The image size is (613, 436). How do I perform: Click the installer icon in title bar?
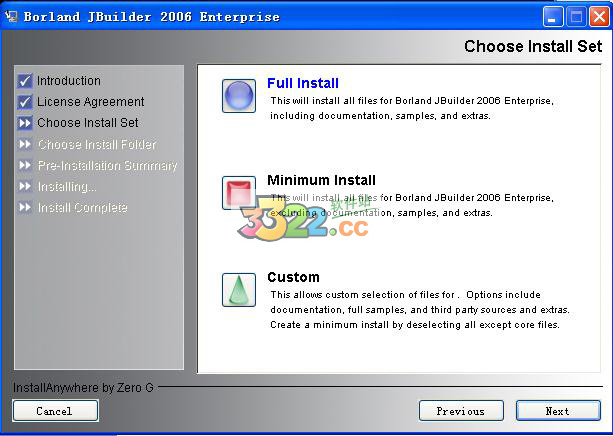point(11,17)
